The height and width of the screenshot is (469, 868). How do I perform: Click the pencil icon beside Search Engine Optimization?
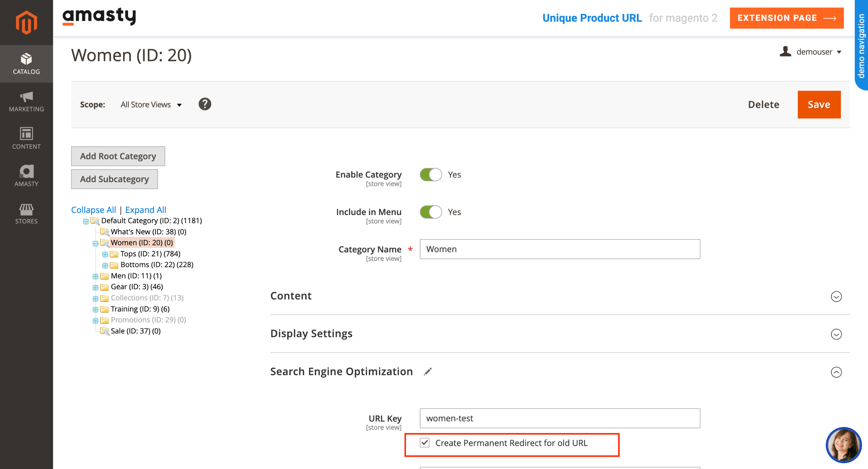428,372
